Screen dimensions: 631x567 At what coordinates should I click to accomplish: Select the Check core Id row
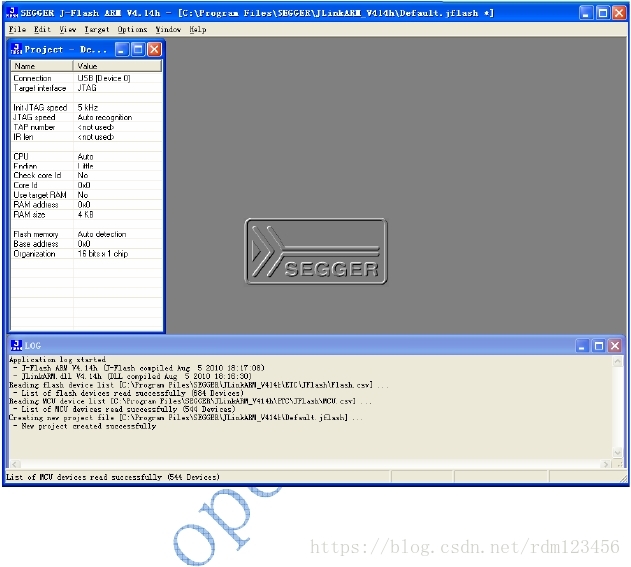coord(87,175)
